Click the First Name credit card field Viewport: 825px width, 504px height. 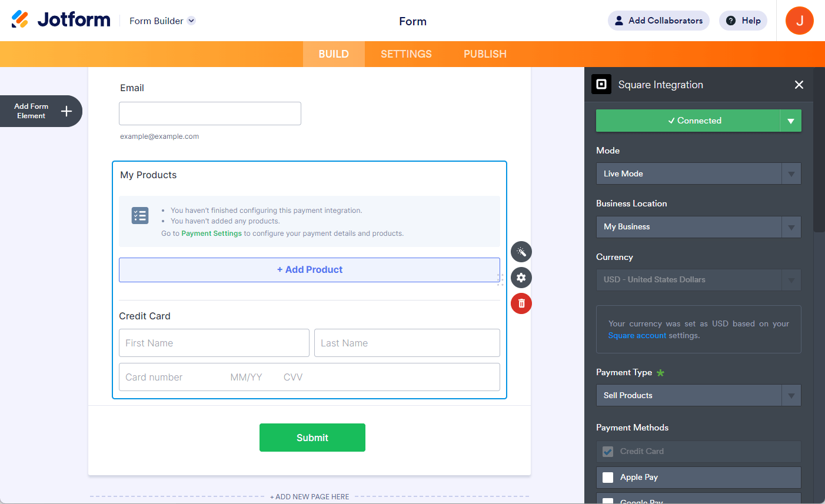pyautogui.click(x=214, y=343)
